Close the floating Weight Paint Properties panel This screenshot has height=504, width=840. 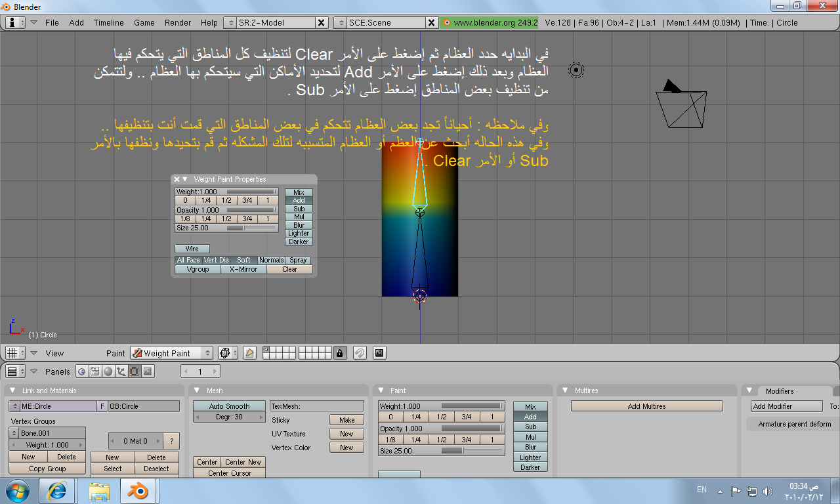pos(177,179)
